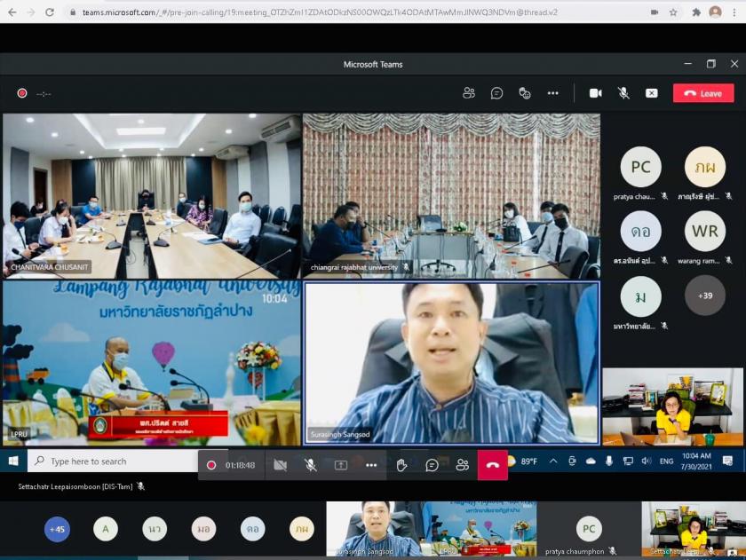This screenshot has height=560, width=746.
Task: Toggle camera in Teams top toolbar
Action: coord(596,93)
